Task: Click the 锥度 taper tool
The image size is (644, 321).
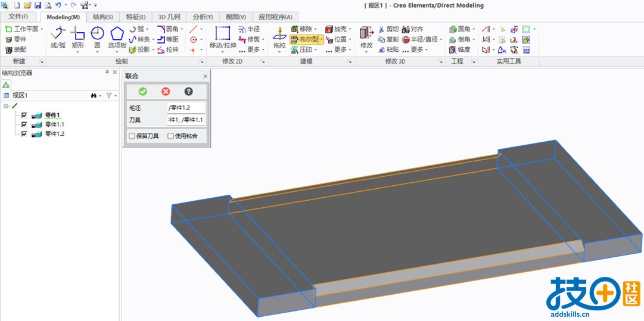Action: [x=459, y=49]
